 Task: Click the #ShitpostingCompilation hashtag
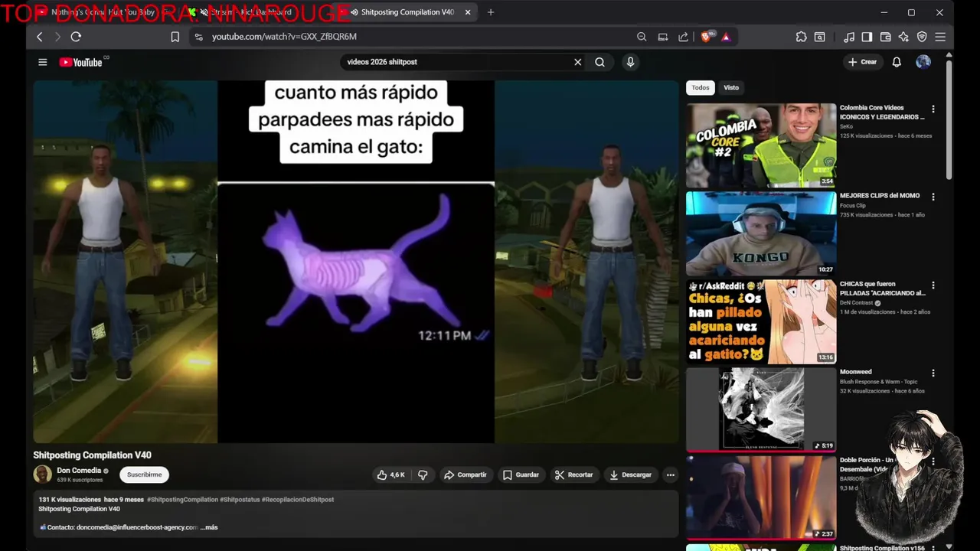point(182,500)
